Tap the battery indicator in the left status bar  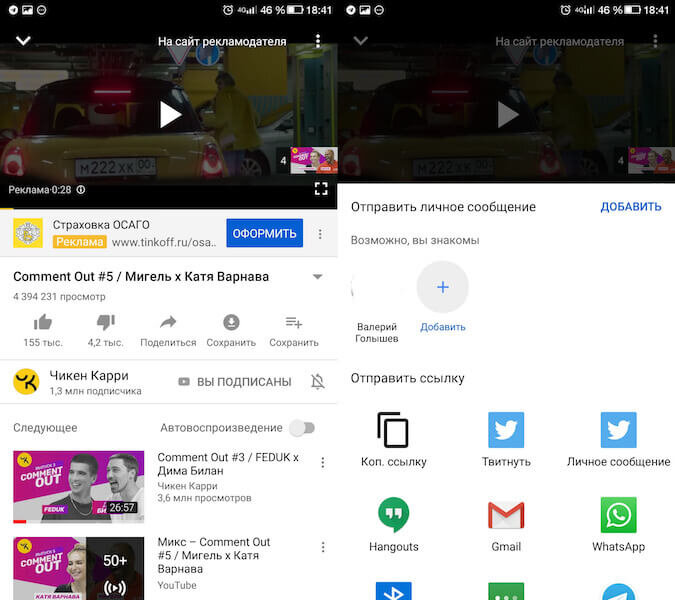(x=295, y=9)
